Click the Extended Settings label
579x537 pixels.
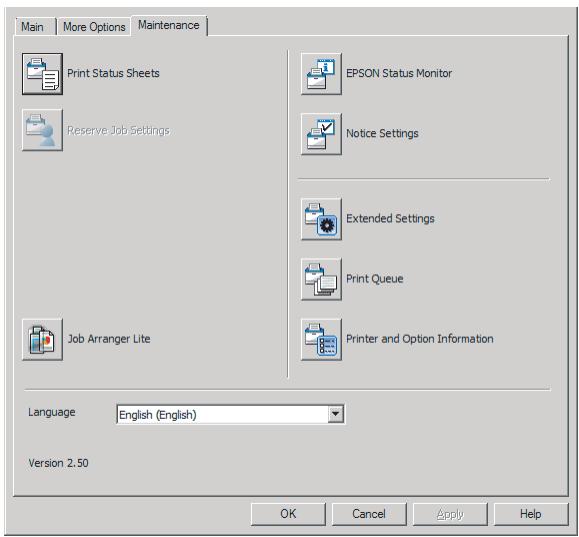click(x=390, y=219)
